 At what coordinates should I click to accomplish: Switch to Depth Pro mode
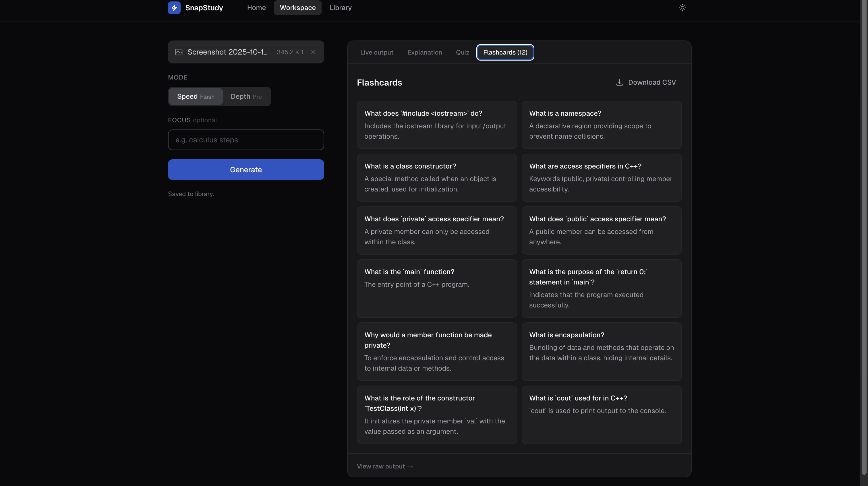coord(246,96)
